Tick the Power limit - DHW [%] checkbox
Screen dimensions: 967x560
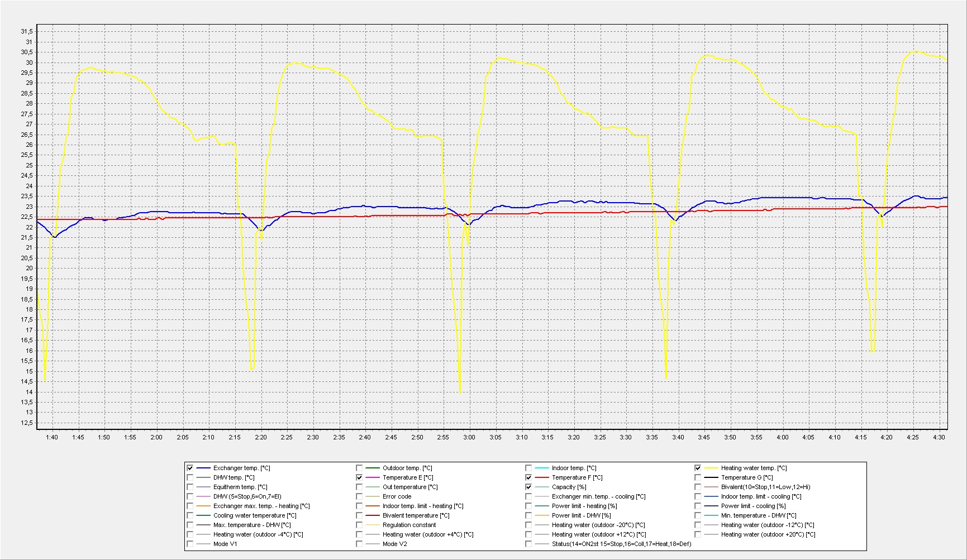[528, 515]
